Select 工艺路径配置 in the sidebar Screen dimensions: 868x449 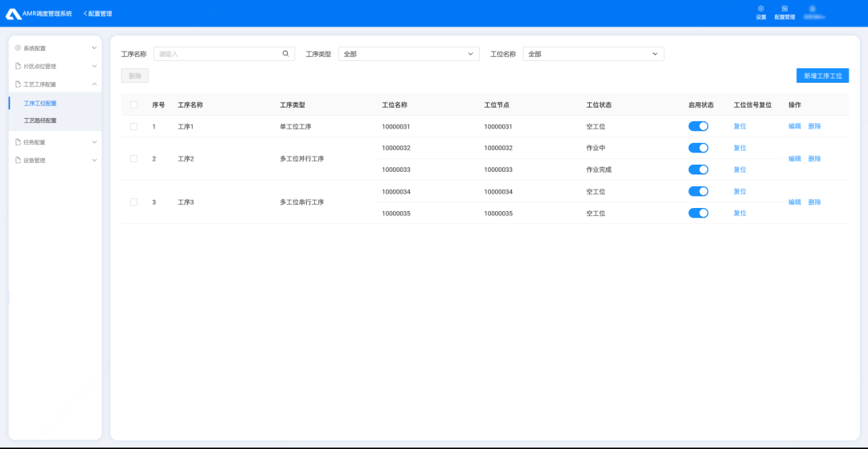click(40, 120)
